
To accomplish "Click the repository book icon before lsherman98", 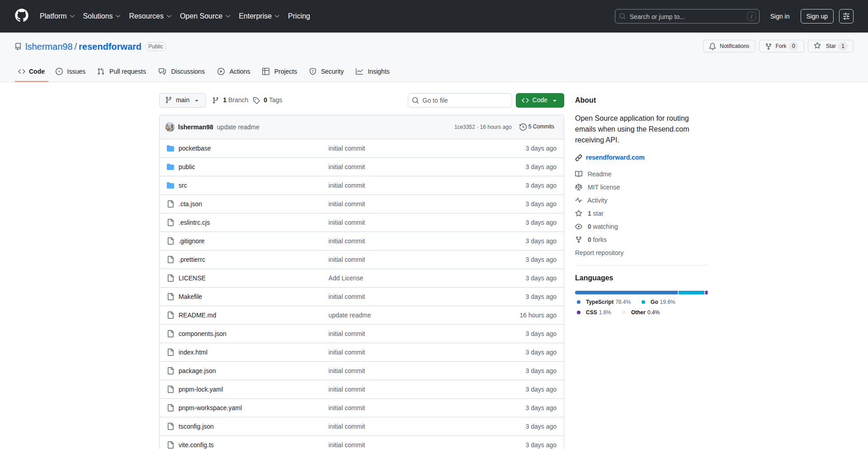I will [x=18, y=46].
